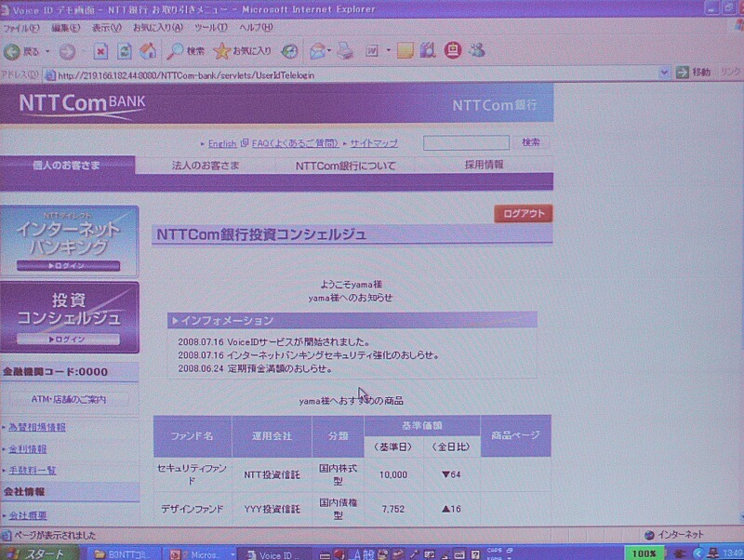744x560 pixels.
Task: Click the address bar URL text
Action: [x=186, y=75]
